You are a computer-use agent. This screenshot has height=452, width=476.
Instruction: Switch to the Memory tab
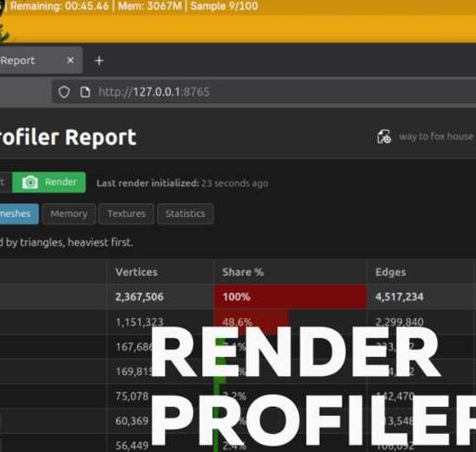coord(69,213)
